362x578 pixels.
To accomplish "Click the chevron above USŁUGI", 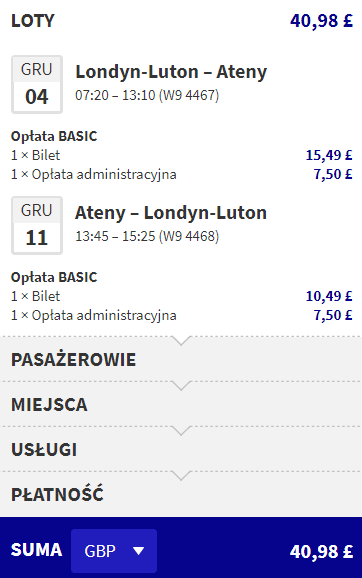I will (x=181, y=431).
